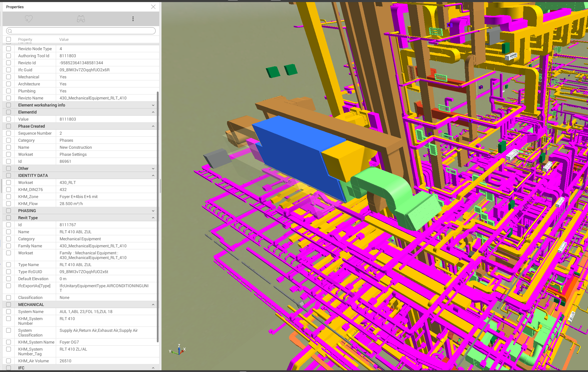Click the value Phase Settings
Screen dimensions: 588x372
(x=73, y=154)
